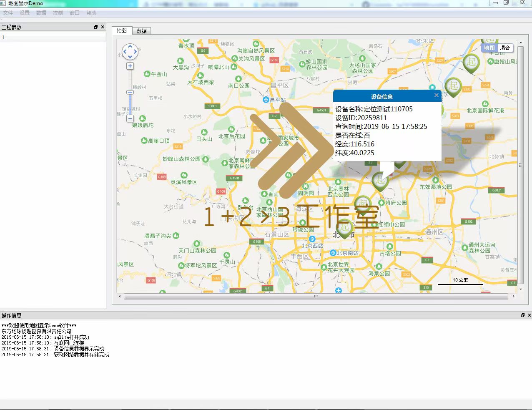532x410 pixels.
Task: Click the log line "互联网已连接"
Action: 43,343
